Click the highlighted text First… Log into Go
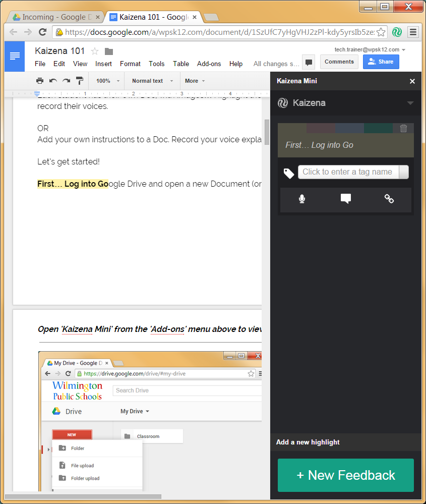The width and height of the screenshot is (426, 504). pyautogui.click(x=73, y=184)
